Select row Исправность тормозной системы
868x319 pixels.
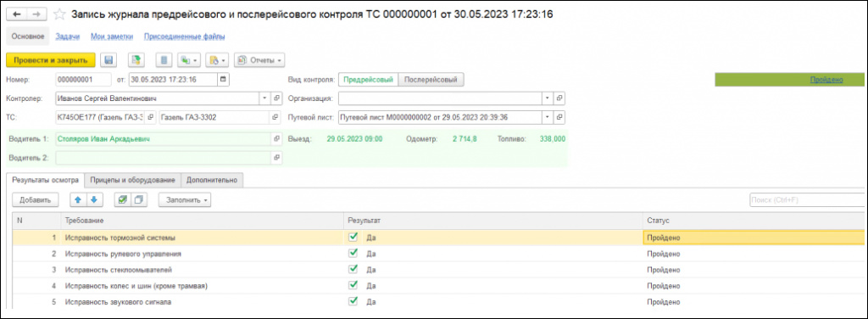[438, 238]
